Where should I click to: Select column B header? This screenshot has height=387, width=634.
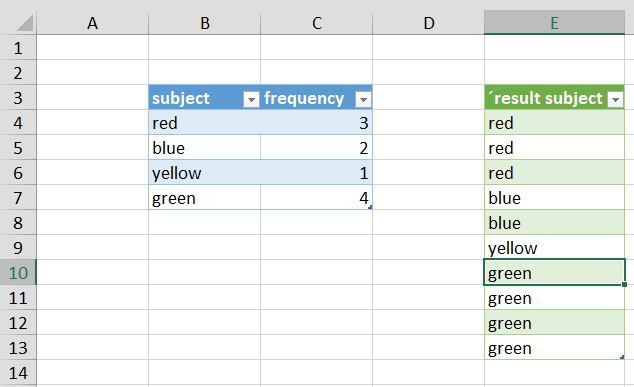point(205,23)
